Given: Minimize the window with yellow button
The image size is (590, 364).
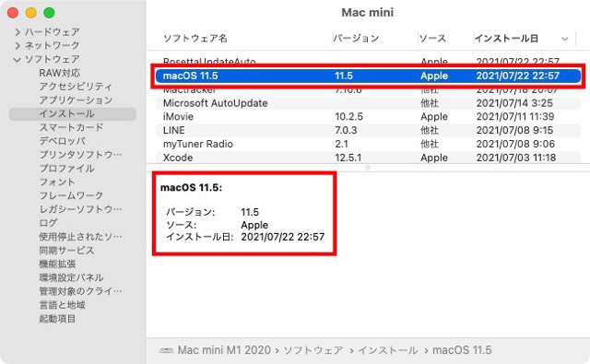Looking at the screenshot, I should click(x=30, y=13).
